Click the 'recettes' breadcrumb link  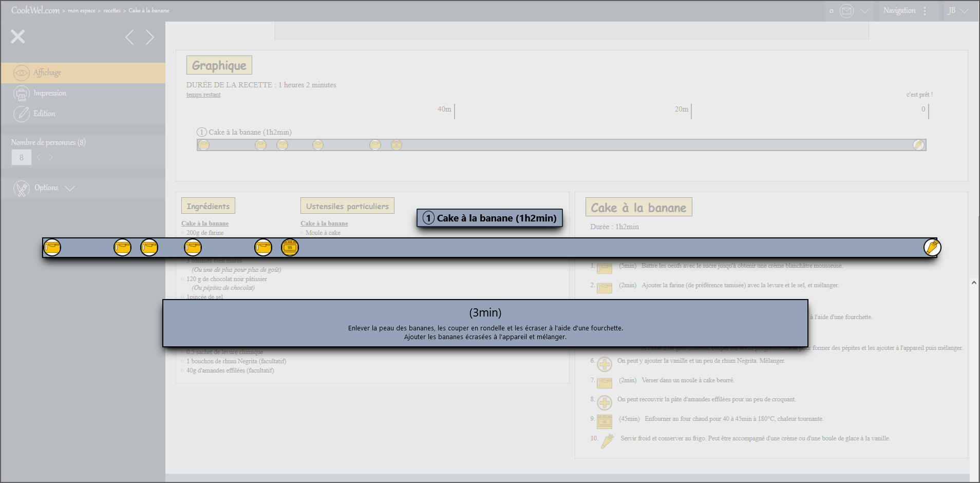(x=111, y=11)
